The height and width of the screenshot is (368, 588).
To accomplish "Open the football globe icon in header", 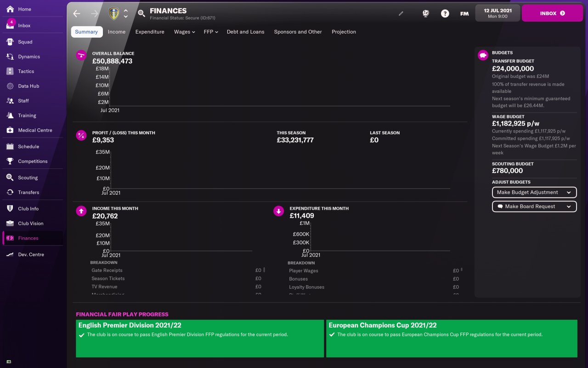I will point(426,13).
